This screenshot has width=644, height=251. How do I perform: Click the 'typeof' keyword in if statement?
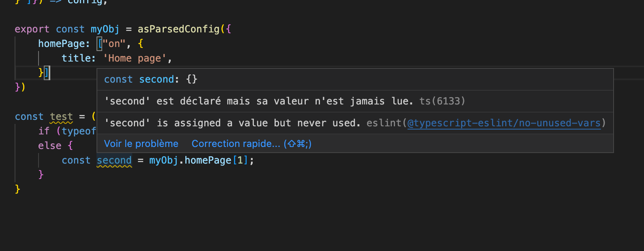click(79, 131)
